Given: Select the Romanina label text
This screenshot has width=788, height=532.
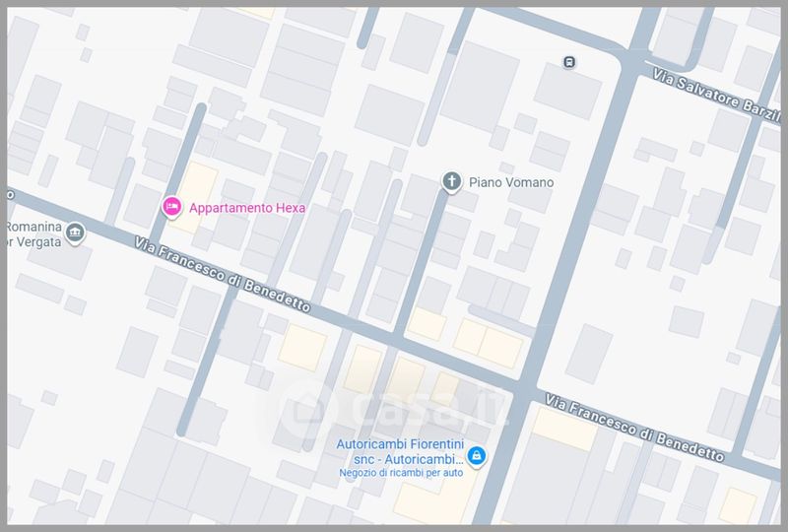Looking at the screenshot, I should point(31,225).
